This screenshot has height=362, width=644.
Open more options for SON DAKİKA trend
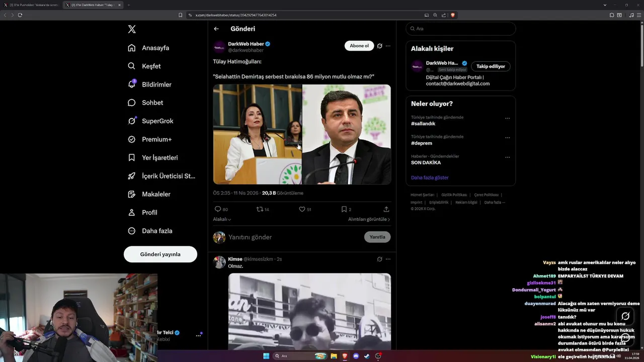[x=507, y=157]
